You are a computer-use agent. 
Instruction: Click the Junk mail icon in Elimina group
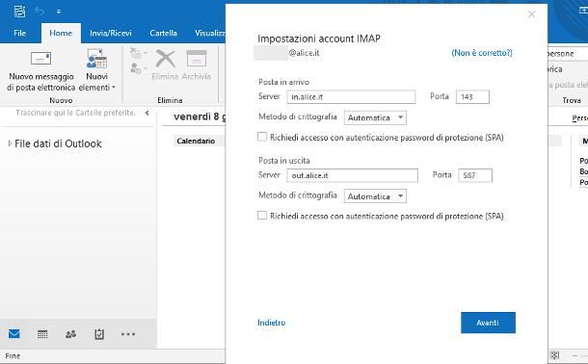136,68
